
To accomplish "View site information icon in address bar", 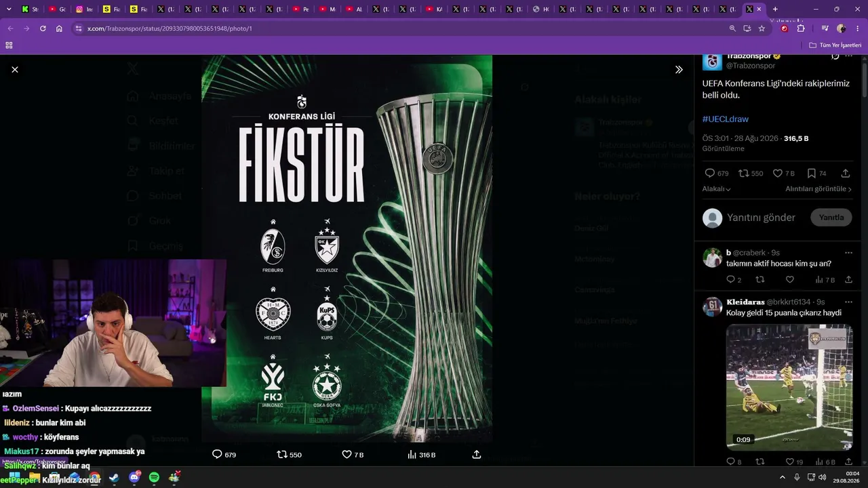I will (x=79, y=28).
